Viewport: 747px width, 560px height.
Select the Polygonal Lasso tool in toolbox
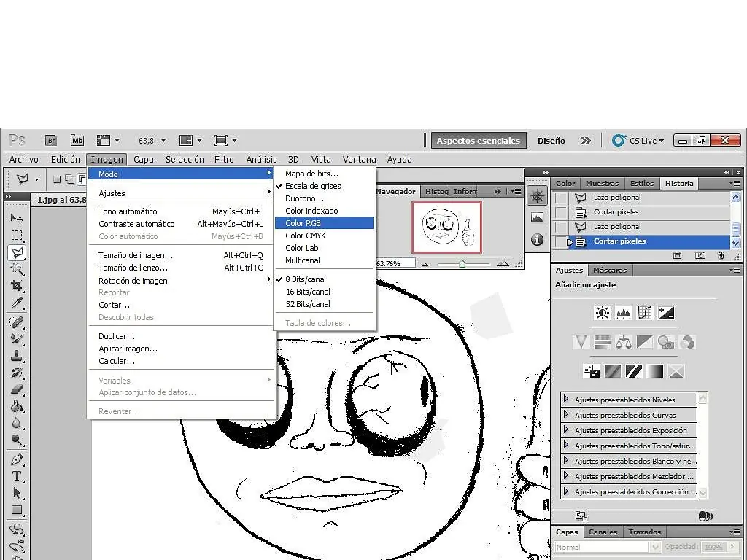coord(17,252)
